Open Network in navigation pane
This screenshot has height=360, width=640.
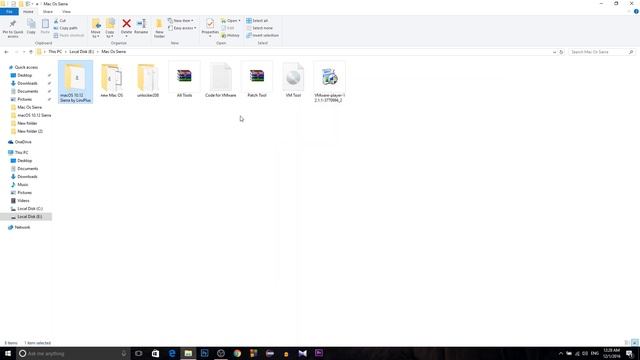point(22,227)
